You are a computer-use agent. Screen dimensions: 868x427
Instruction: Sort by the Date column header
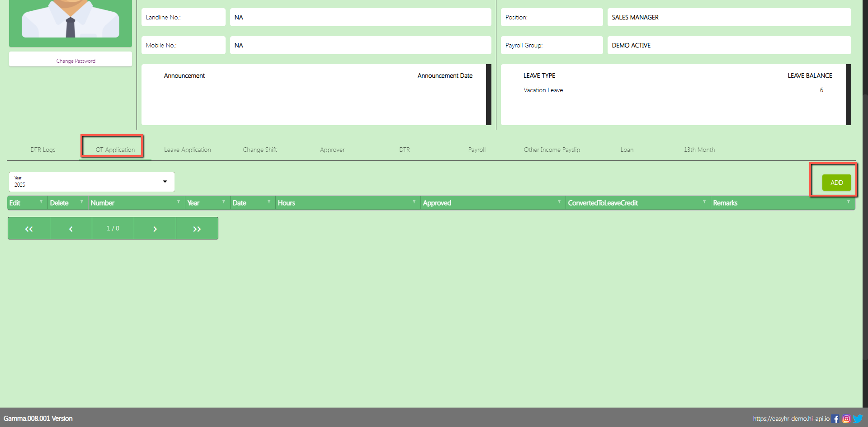coord(240,203)
